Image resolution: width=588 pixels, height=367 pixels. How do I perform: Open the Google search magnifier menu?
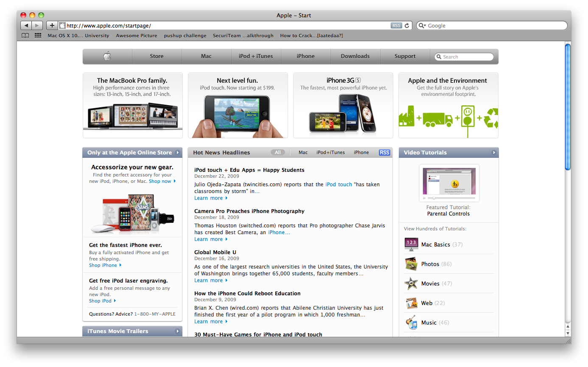(x=422, y=25)
